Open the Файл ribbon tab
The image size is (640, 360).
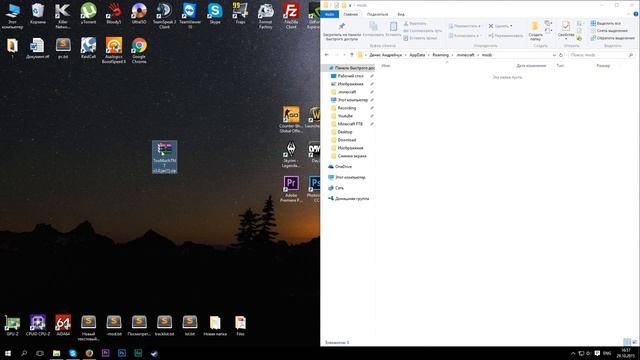click(x=329, y=14)
